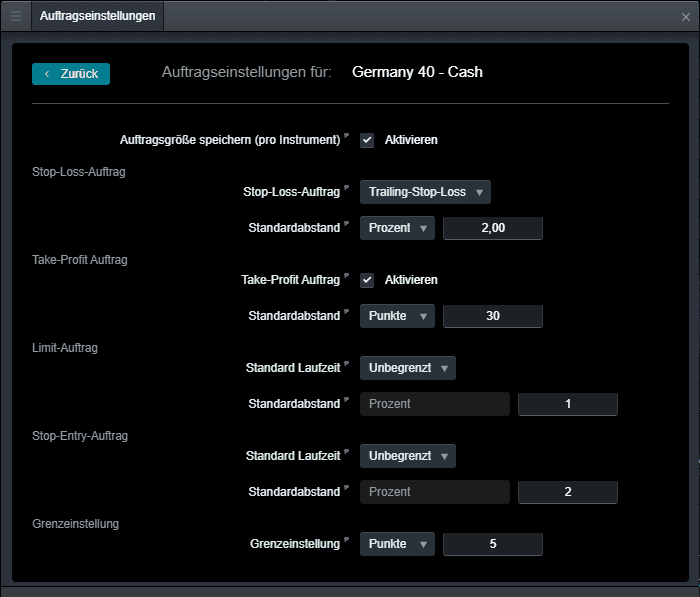Click flag icon beside Limit-Auftrag Standard Laufzeit
The image size is (700, 597).
[x=348, y=365]
